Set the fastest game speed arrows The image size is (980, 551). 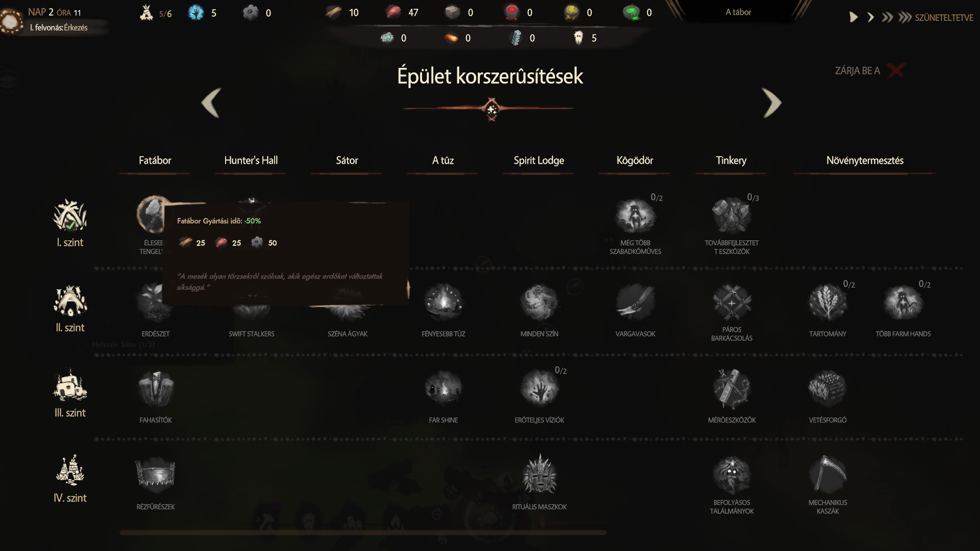(905, 17)
